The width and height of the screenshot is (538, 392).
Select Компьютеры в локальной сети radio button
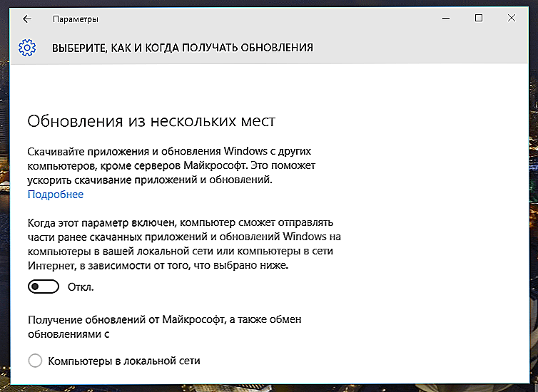35,361
